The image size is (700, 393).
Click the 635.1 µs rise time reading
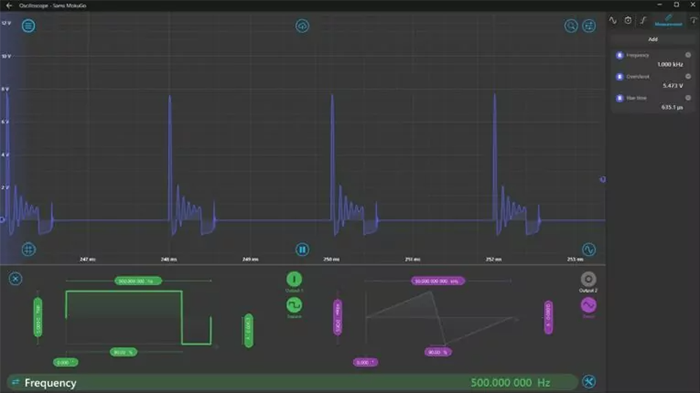click(672, 107)
